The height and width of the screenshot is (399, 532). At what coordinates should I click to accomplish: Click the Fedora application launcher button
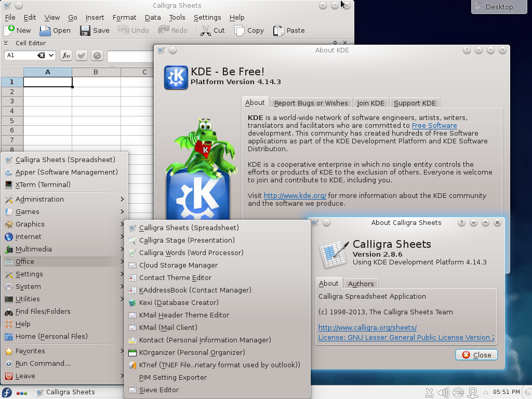7,393
